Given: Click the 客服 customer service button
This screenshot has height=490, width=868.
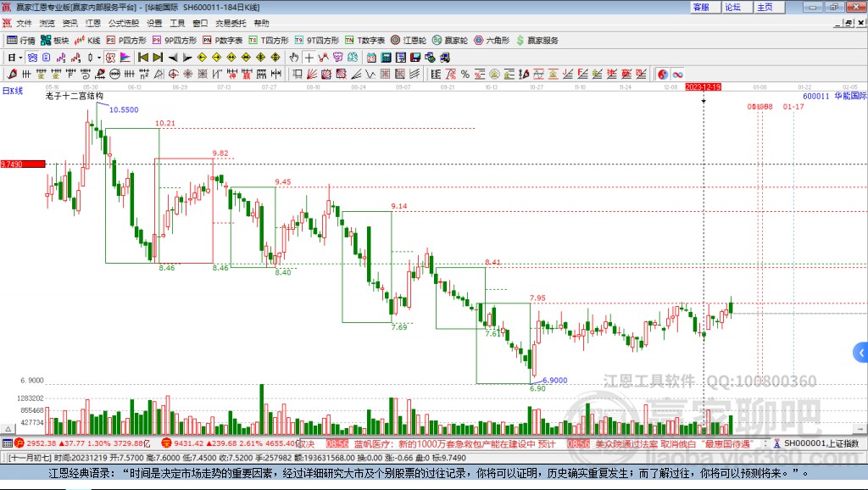Looking at the screenshot, I should coord(705,7).
